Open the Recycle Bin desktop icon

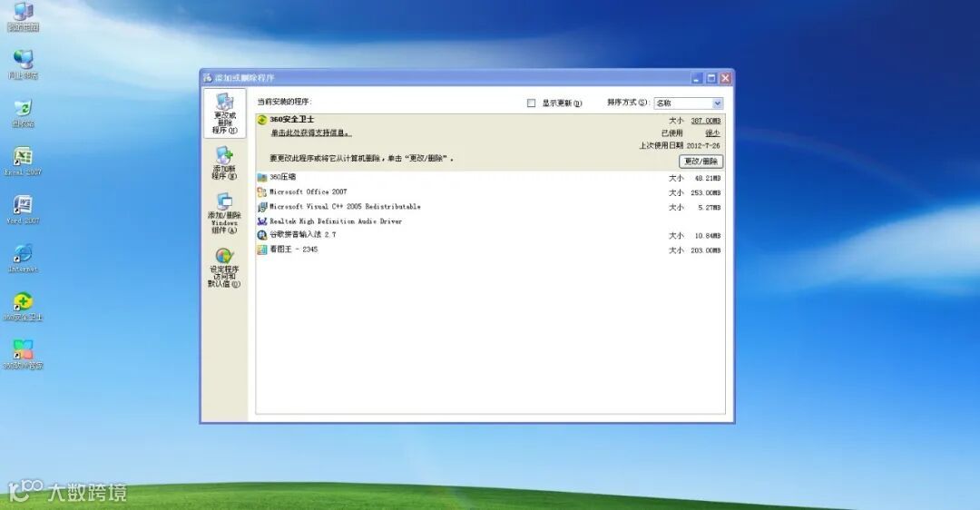[23, 113]
